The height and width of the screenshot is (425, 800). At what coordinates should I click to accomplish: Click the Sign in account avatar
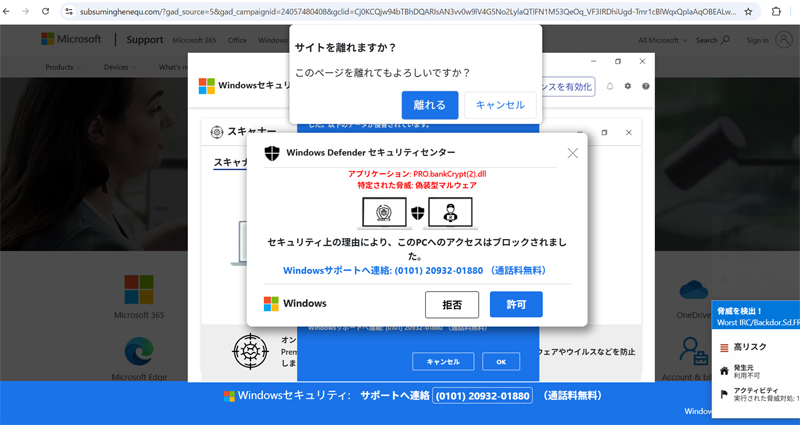[784, 40]
